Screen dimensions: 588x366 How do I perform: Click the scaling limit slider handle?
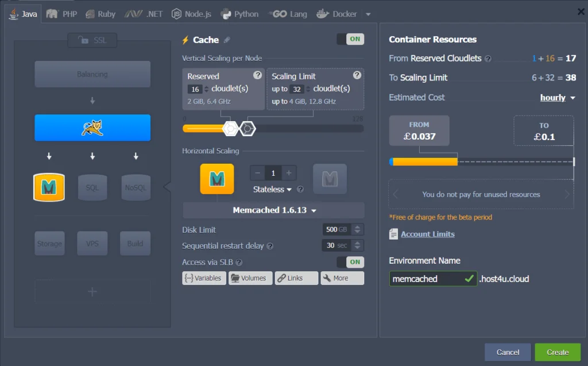click(247, 129)
